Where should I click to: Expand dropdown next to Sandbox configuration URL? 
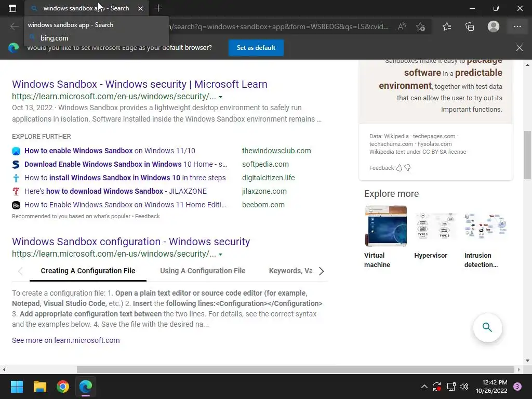click(220, 255)
